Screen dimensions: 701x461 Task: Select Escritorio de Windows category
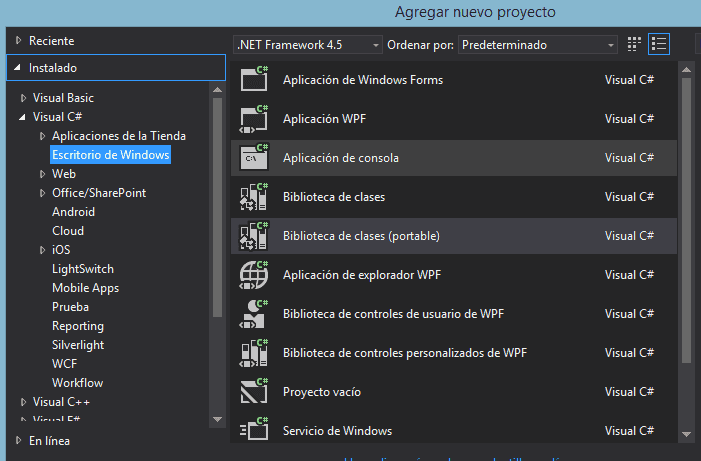point(110,155)
